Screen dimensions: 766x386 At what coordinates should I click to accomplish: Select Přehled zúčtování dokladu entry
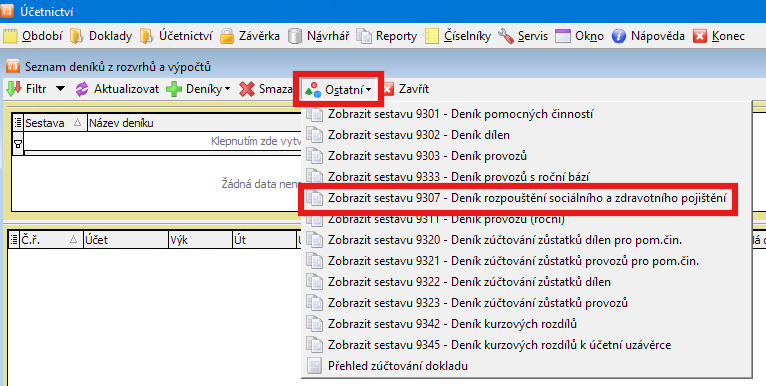point(527,366)
